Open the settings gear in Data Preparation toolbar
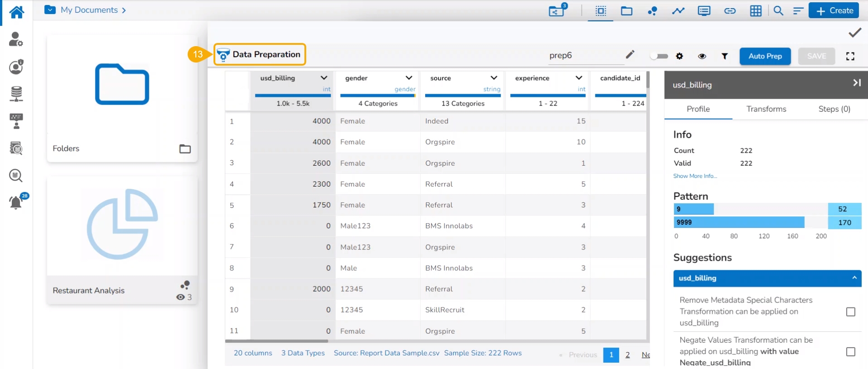 pyautogui.click(x=679, y=56)
